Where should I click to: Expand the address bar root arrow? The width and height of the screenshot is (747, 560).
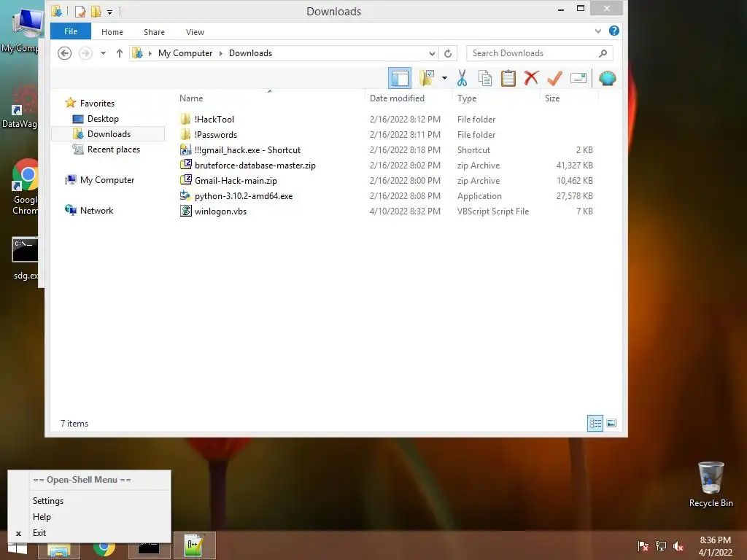coord(150,53)
